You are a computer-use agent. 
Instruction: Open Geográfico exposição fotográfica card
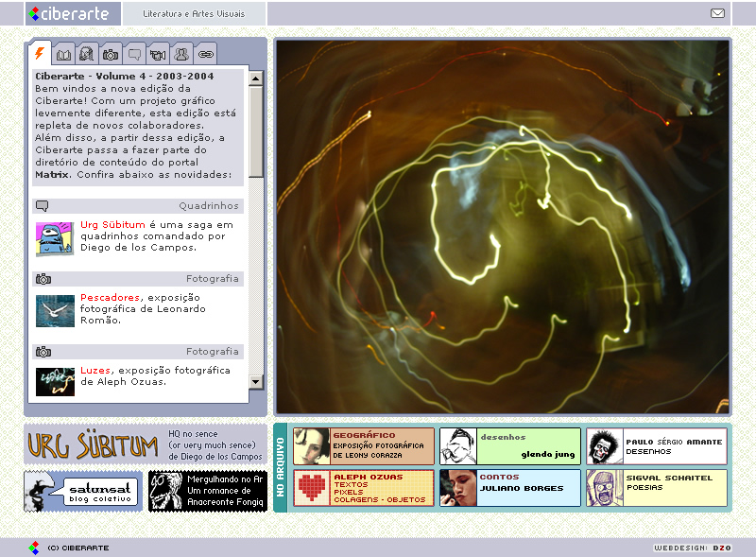tap(364, 446)
